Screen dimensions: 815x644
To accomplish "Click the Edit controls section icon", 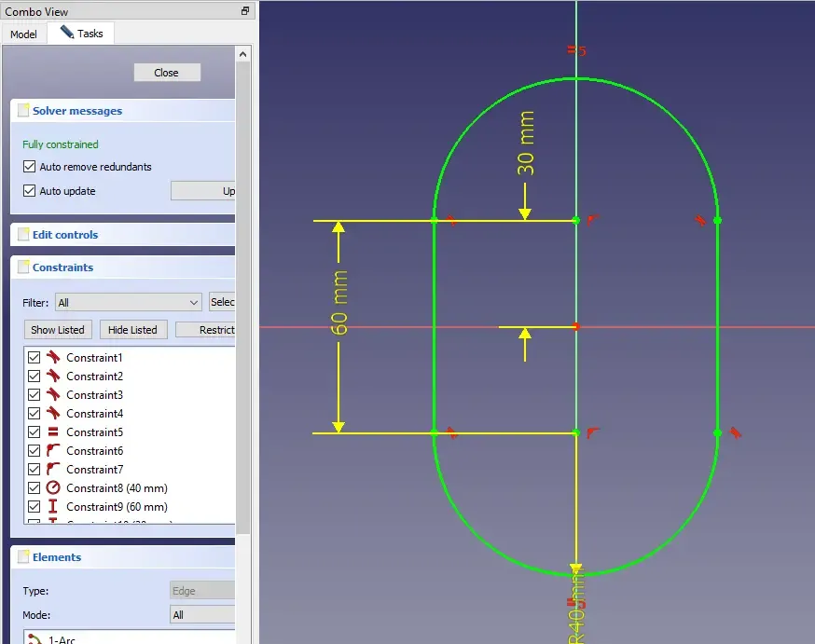I will point(23,234).
